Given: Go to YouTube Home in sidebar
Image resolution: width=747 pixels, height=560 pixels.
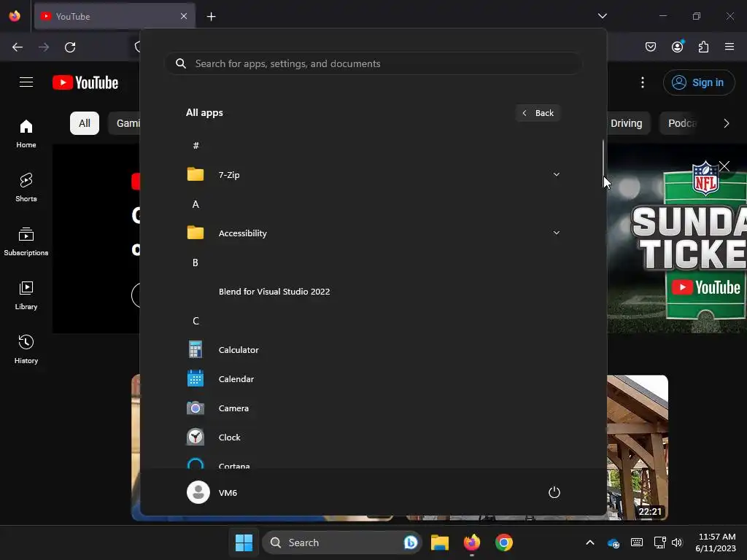Looking at the screenshot, I should click(x=26, y=133).
